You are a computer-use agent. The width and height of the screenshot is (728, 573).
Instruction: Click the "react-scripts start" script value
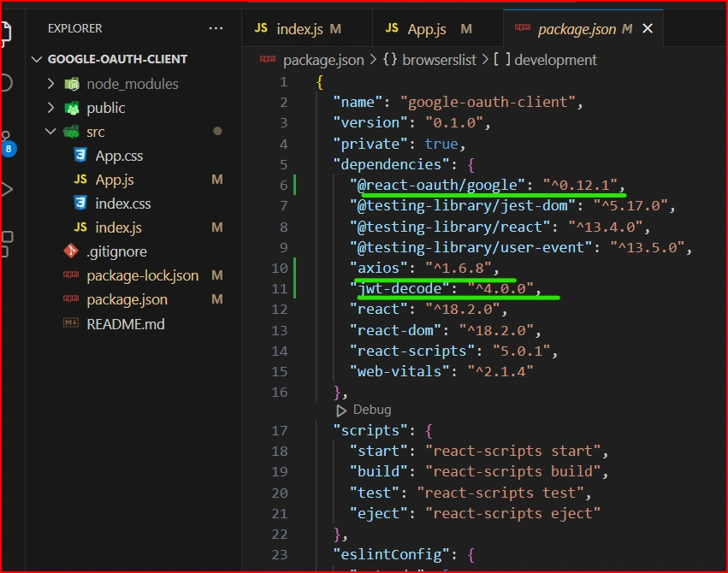[513, 451]
